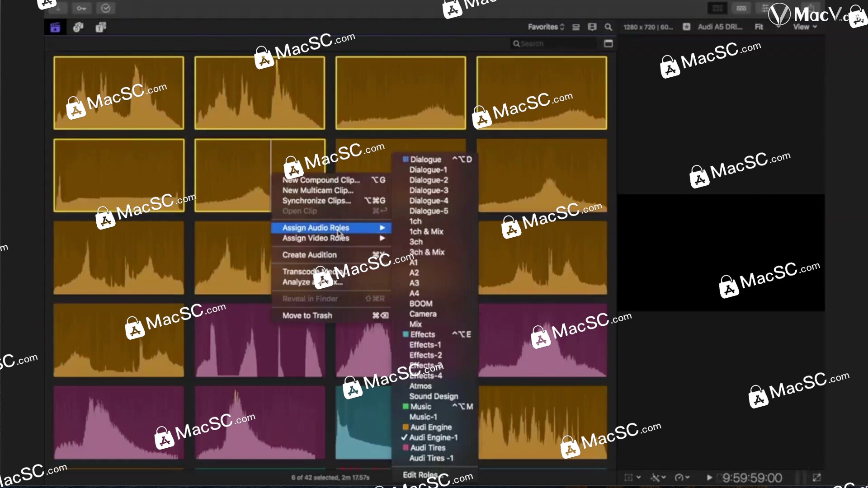Image resolution: width=868 pixels, height=488 pixels.
Task: Assign the Music audio role
Action: point(420,407)
